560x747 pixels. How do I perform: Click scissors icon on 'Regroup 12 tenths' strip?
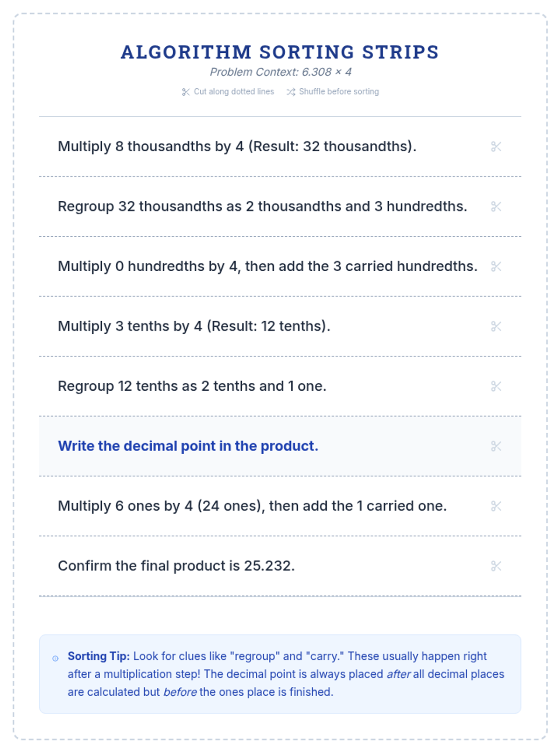tap(496, 386)
